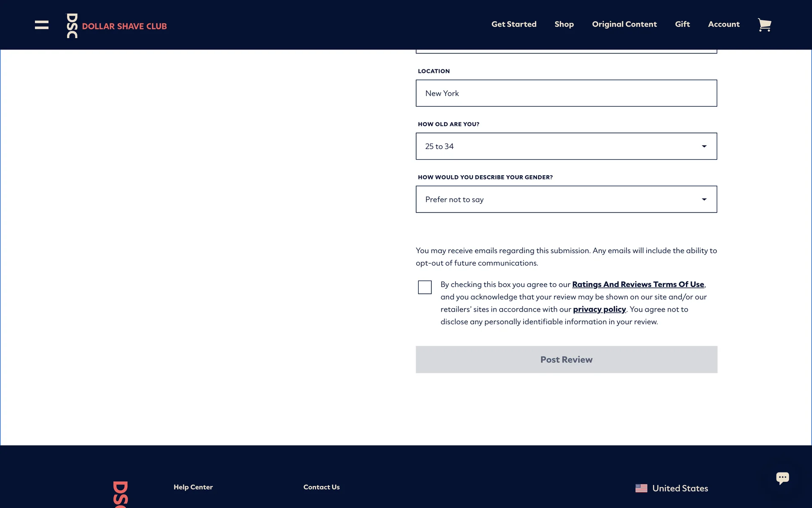Open the shopping cart icon
This screenshot has width=812, height=508.
click(764, 25)
